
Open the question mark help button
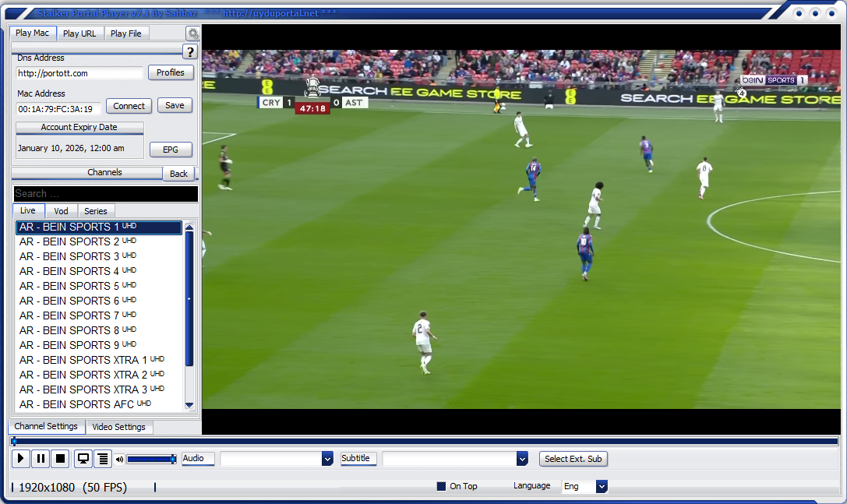(x=189, y=52)
